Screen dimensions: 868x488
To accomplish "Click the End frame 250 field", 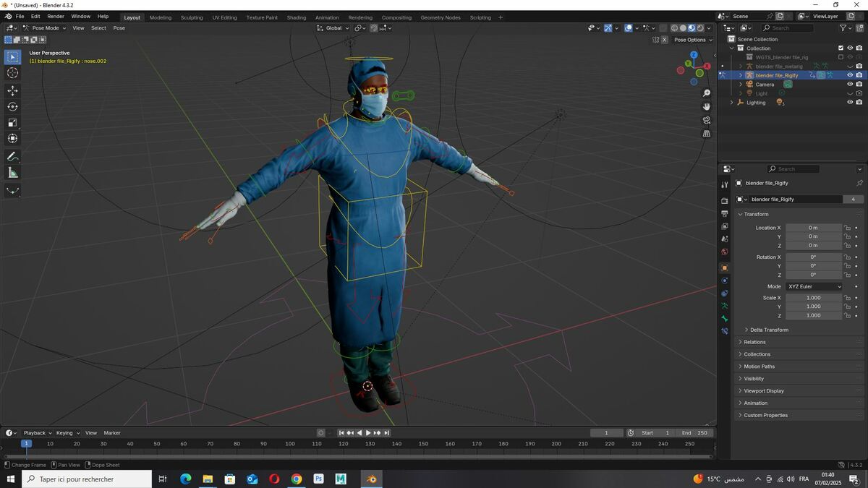I will [x=695, y=433].
